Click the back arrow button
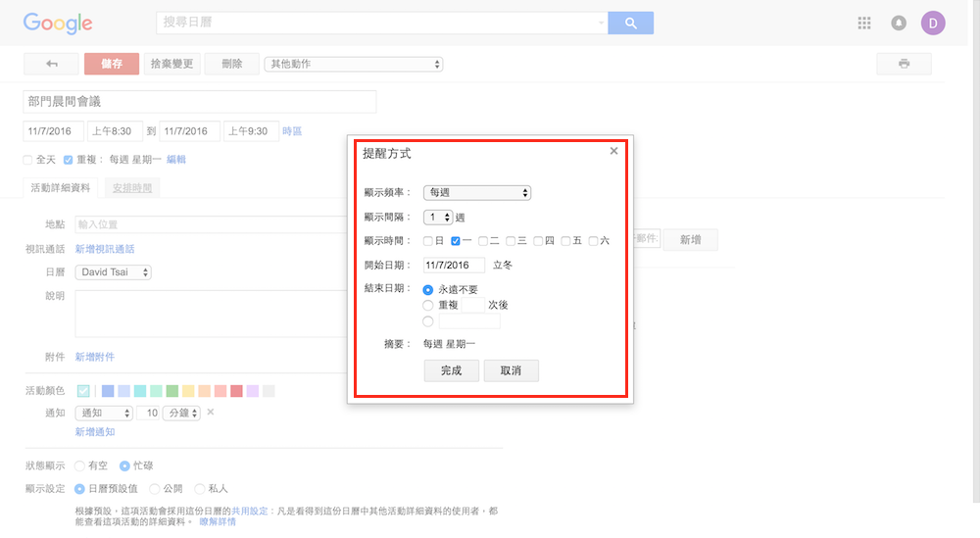Image resolution: width=980 pixels, height=538 pixels. pyautogui.click(x=51, y=64)
